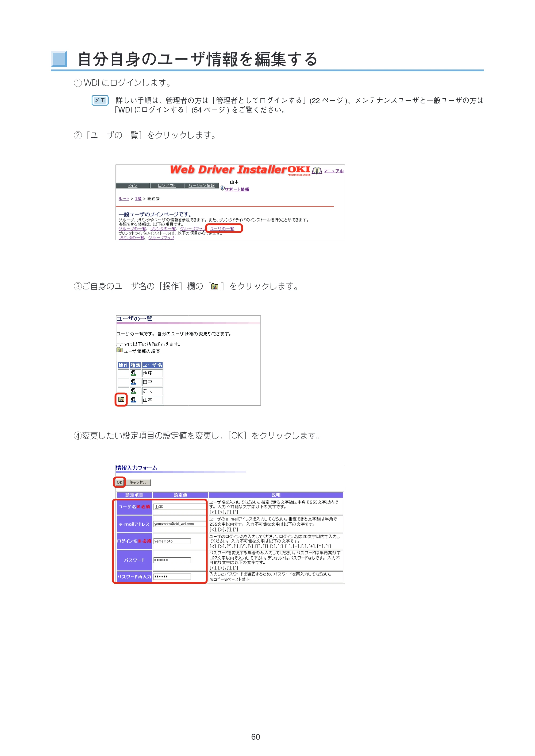Click the 田中 user name cell

click(152, 382)
